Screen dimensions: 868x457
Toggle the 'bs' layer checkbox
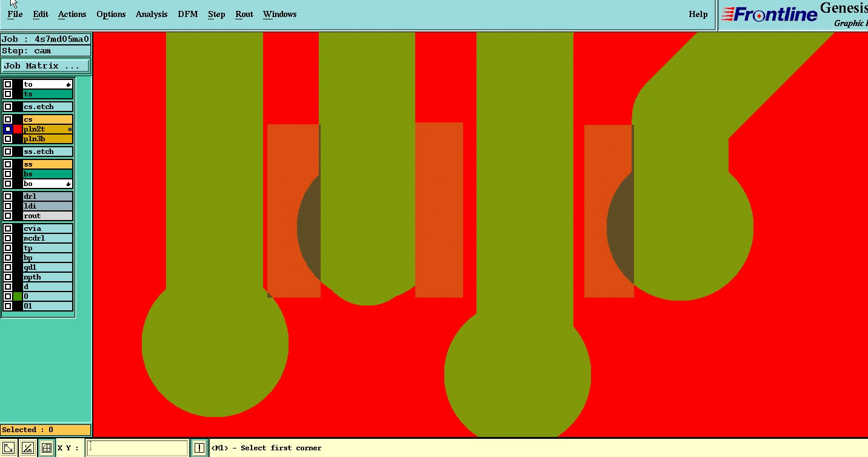(8, 174)
